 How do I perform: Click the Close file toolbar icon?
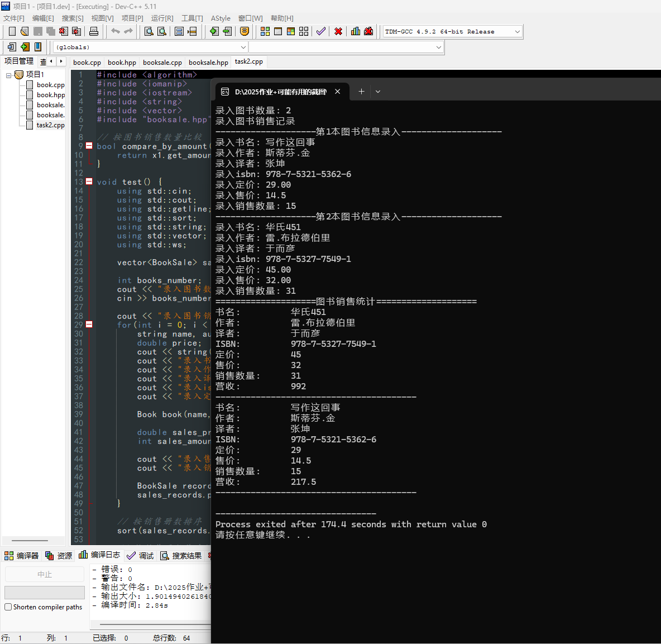[x=63, y=31]
